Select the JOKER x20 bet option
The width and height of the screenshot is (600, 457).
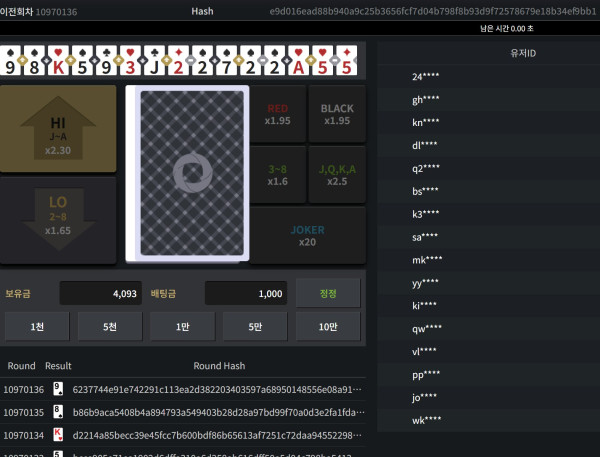coord(307,236)
